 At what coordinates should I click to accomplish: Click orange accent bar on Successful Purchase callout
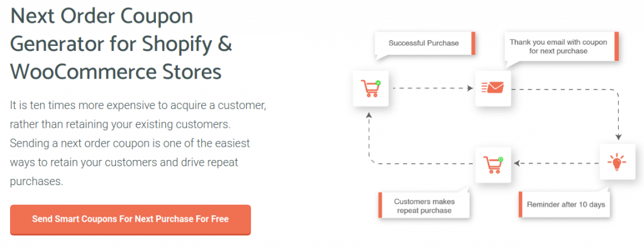(x=473, y=43)
